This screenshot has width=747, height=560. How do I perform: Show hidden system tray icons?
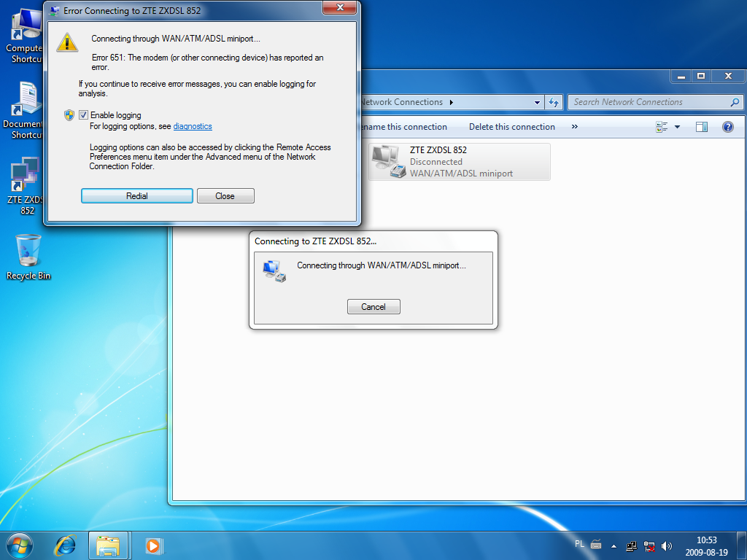(614, 545)
